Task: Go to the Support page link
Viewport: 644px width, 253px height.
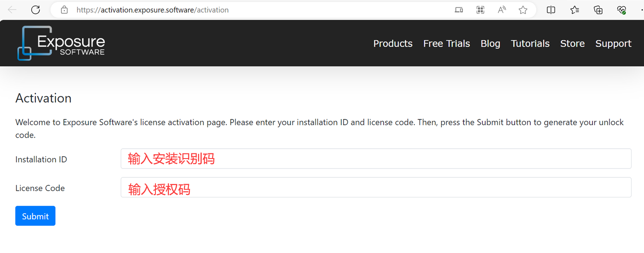Action: 613,44
